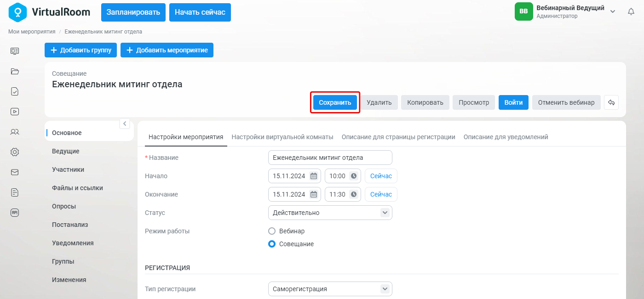Open recordings play icon in sidebar

pos(15,111)
